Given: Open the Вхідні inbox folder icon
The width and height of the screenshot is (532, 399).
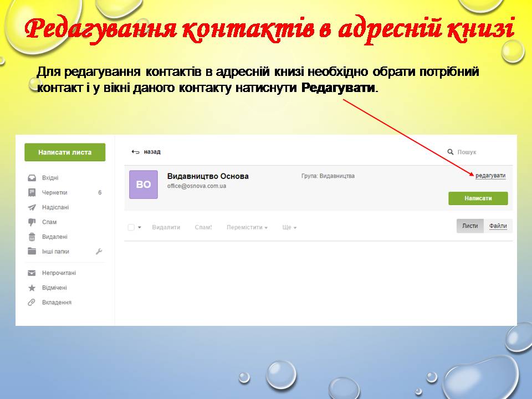Looking at the screenshot, I should tap(32, 178).
